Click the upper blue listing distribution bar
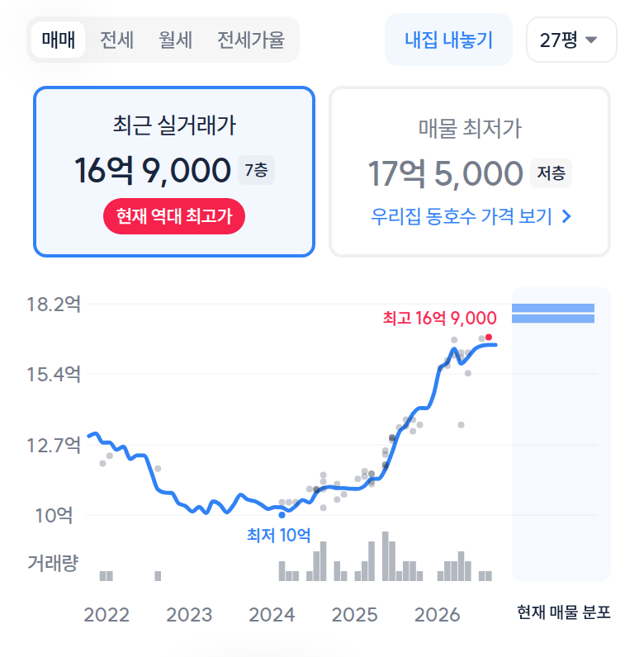This screenshot has height=657, width=644. [x=553, y=308]
